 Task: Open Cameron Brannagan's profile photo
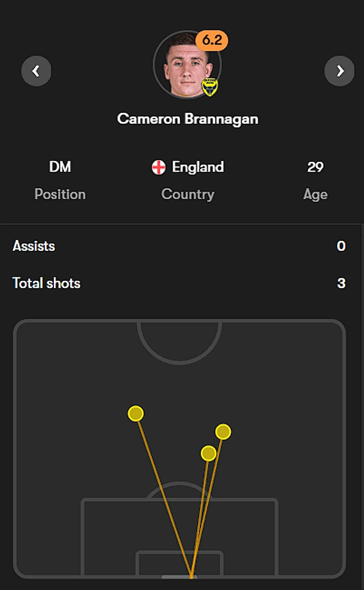(x=183, y=67)
